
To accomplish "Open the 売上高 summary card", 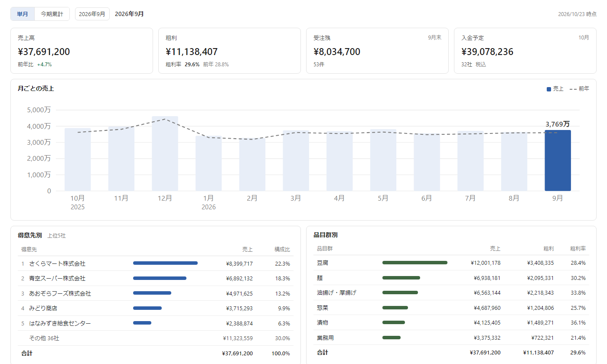I will point(82,51).
